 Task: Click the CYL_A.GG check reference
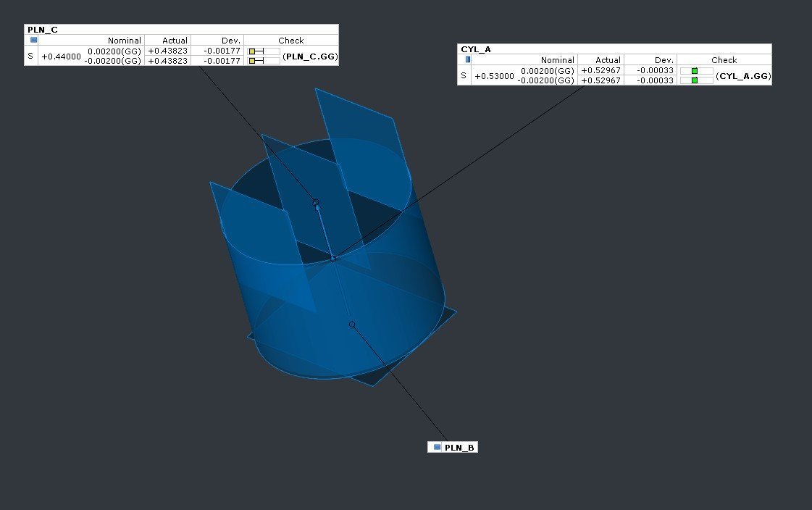743,75
